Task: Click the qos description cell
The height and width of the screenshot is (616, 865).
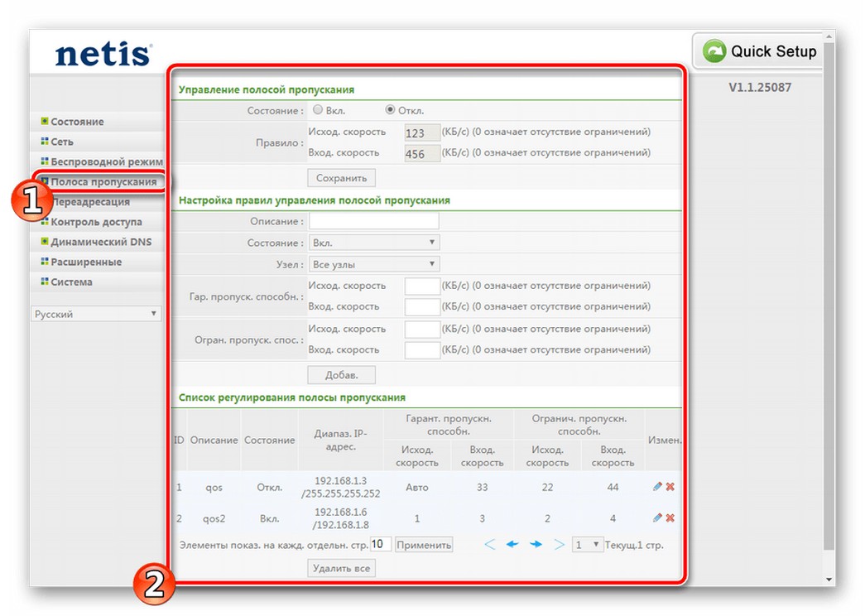Action: (214, 488)
